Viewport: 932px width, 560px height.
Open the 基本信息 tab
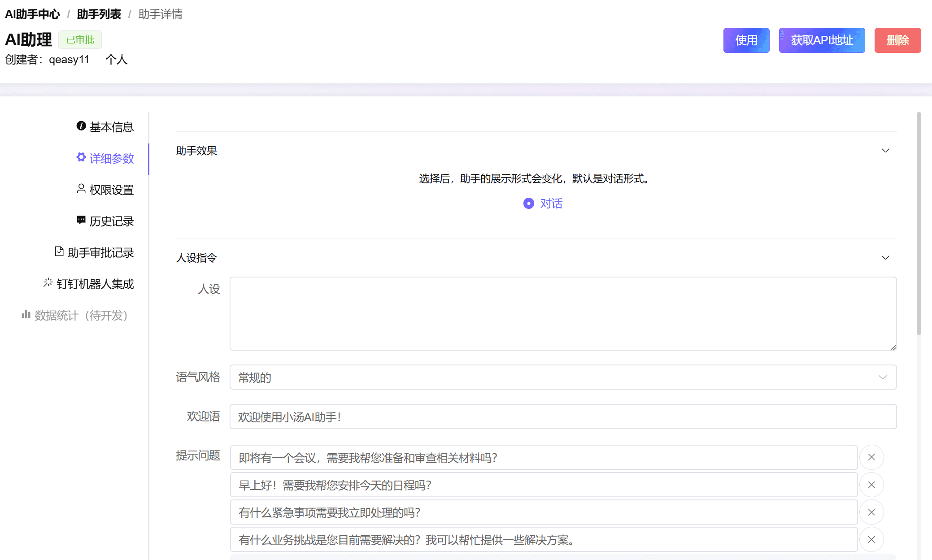coord(105,127)
